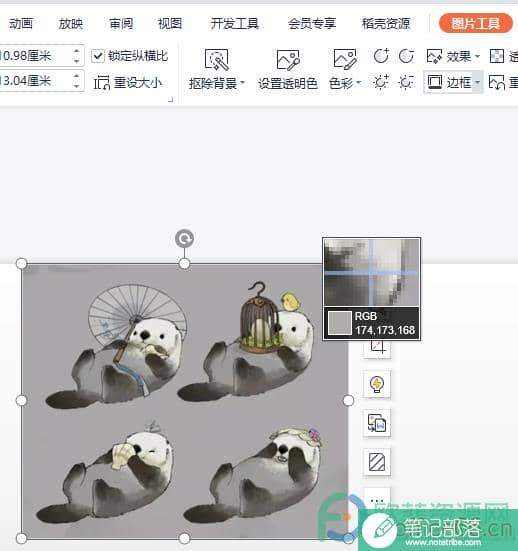
Task: Click the width field showing 3.04厘米
Action: click(x=35, y=80)
